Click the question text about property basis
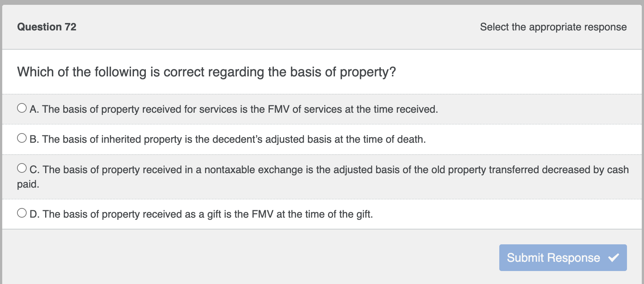 (x=207, y=72)
